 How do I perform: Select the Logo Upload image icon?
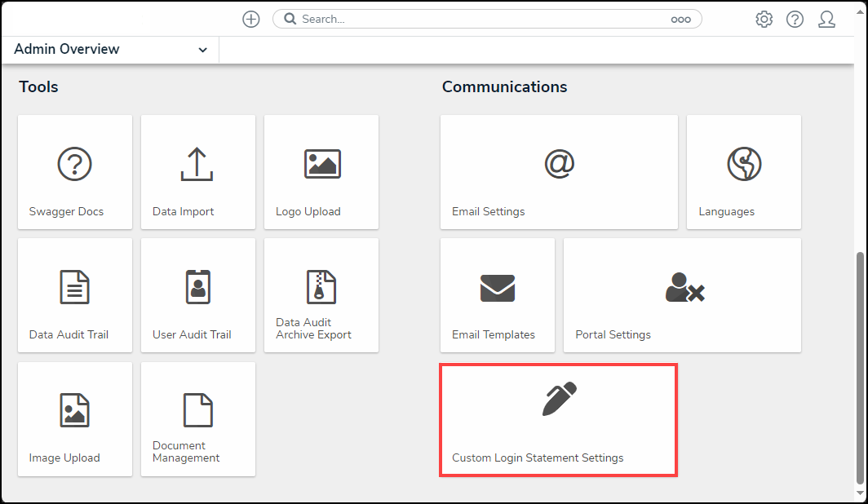point(321,164)
